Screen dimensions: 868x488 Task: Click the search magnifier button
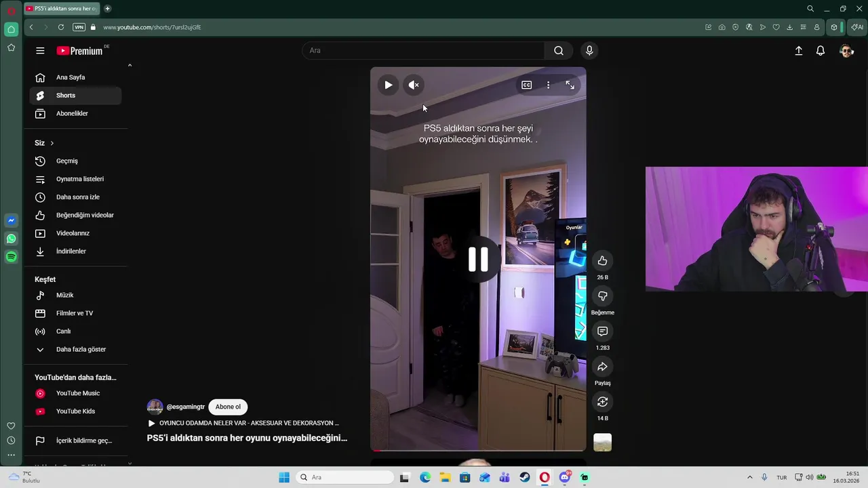click(x=558, y=51)
